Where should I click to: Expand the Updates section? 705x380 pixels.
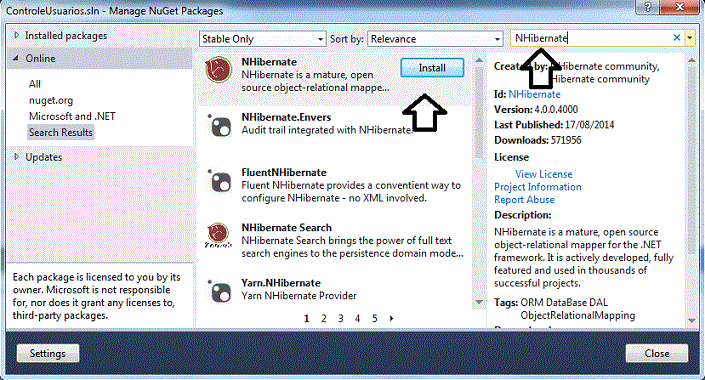pyautogui.click(x=17, y=157)
